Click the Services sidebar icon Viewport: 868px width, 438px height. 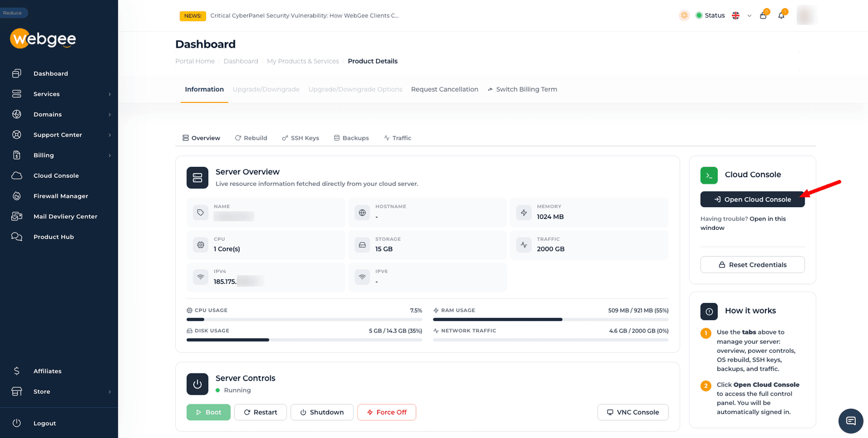[17, 94]
